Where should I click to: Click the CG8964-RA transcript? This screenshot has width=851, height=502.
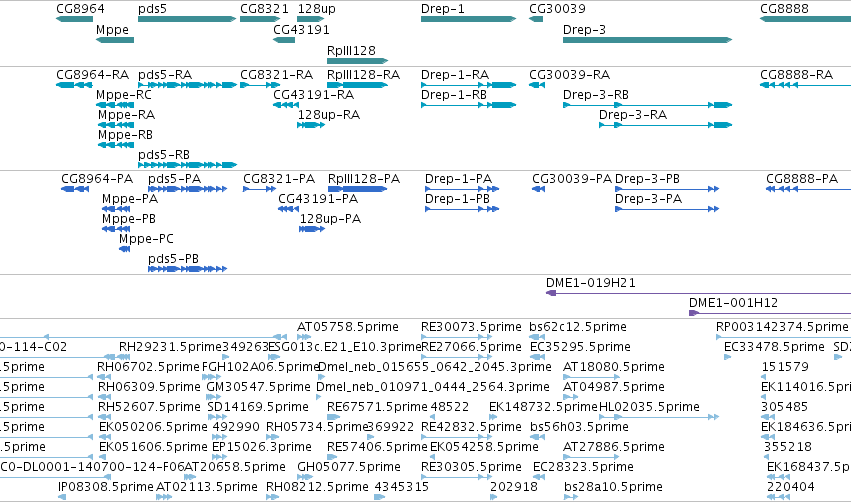(x=74, y=85)
